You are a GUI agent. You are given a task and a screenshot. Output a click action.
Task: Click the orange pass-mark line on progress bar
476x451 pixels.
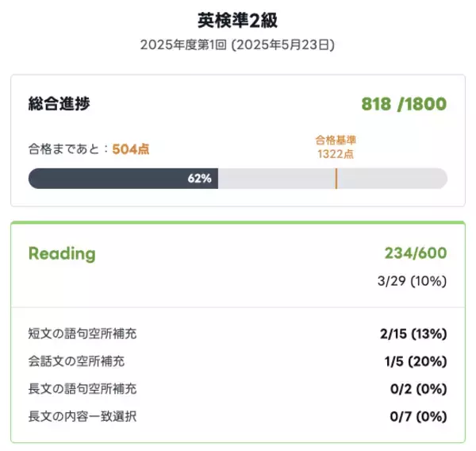tap(336, 178)
